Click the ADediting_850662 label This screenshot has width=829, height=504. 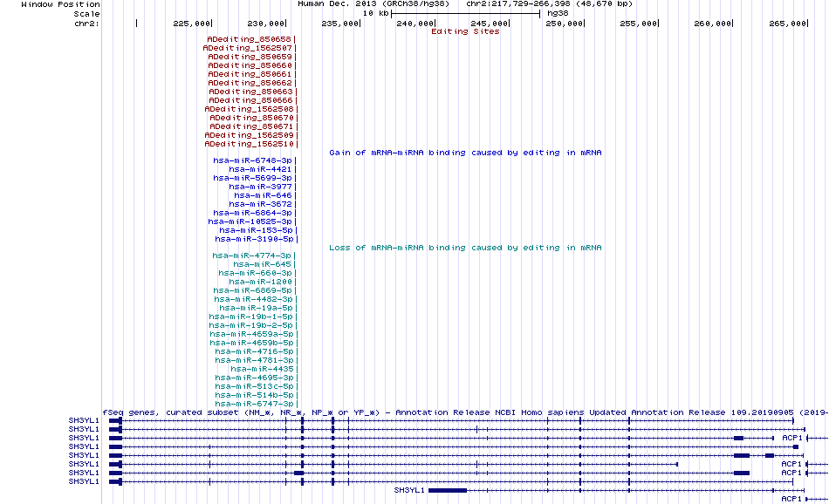point(250,83)
